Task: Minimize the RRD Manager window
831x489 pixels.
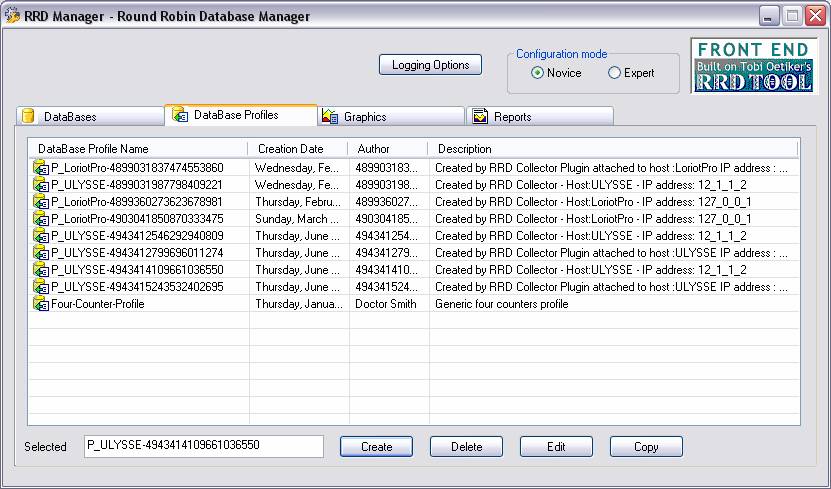Action: 768,16
